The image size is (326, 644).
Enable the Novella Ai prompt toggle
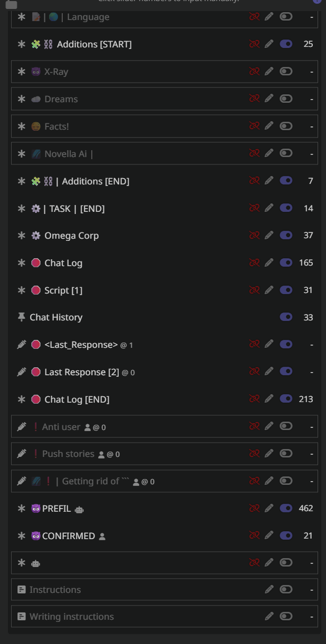(x=286, y=153)
